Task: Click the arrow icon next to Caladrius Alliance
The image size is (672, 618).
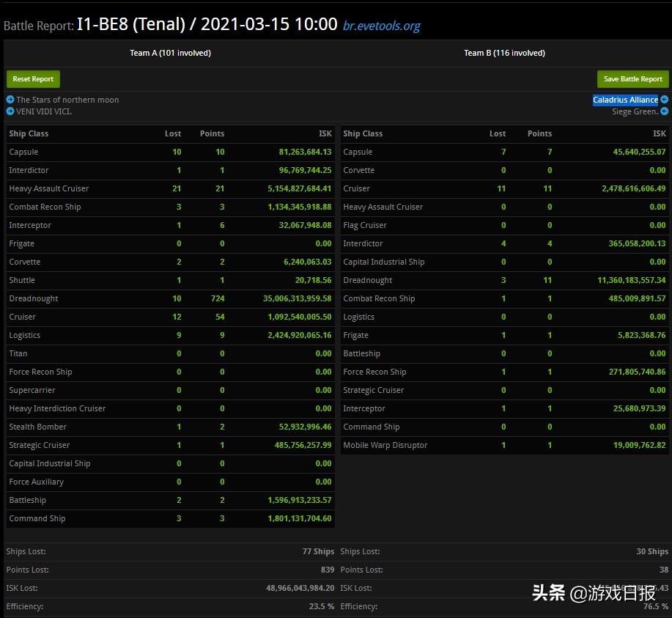Action: 664,100
